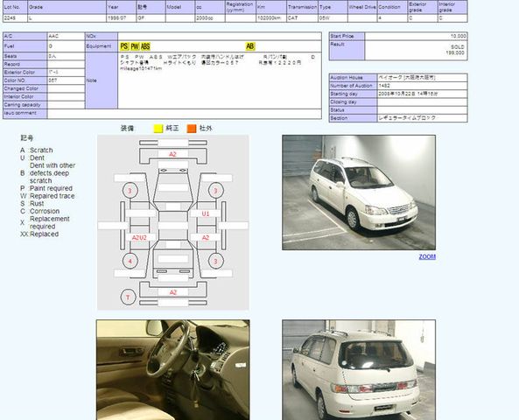Image resolution: width=519 pixels, height=420 pixels.
Task: Click the Replaced legend entry
Action: coord(44,234)
